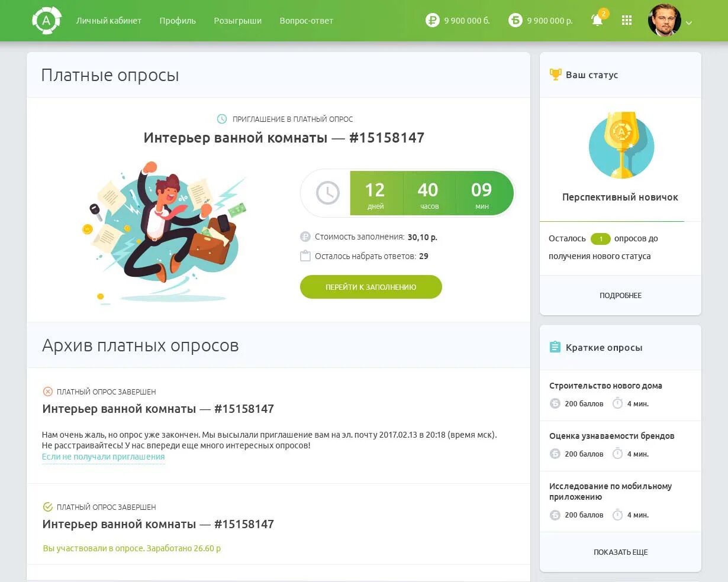Viewport: 728px width, 582px height.
Task: Follow the Если не получали приглашения link
Action: pyautogui.click(x=103, y=457)
